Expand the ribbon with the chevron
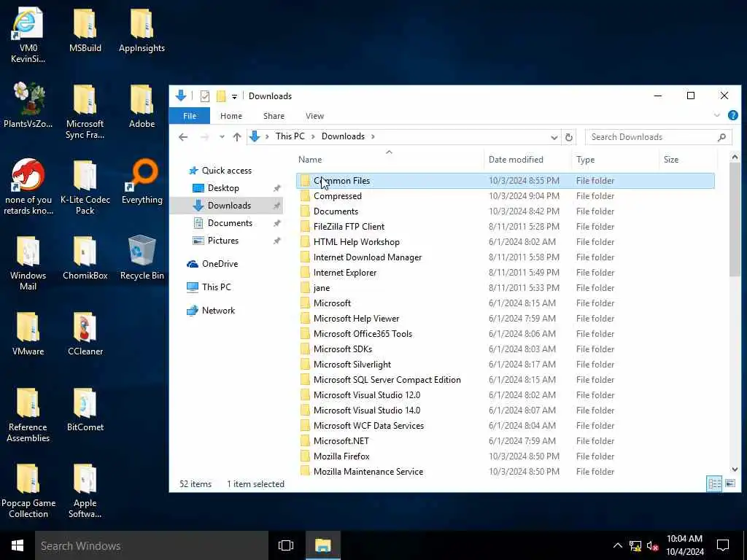747x560 pixels. tap(717, 115)
